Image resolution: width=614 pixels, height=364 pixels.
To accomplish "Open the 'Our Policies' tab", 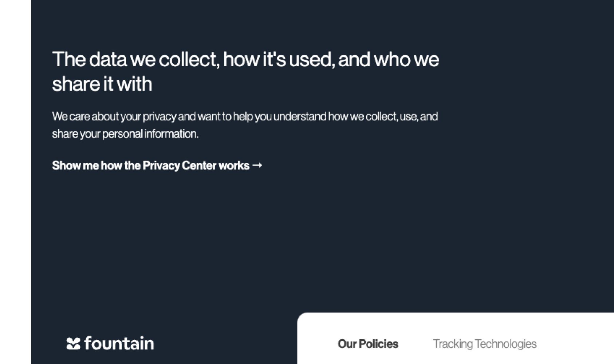I will point(368,344).
